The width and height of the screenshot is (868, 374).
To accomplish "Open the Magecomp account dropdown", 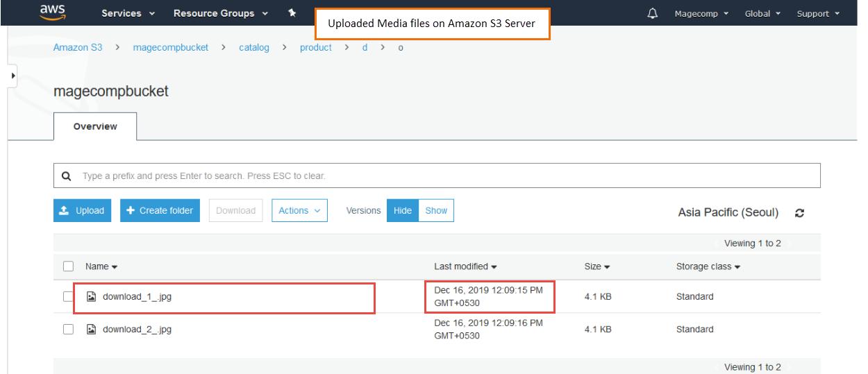I will pos(703,13).
